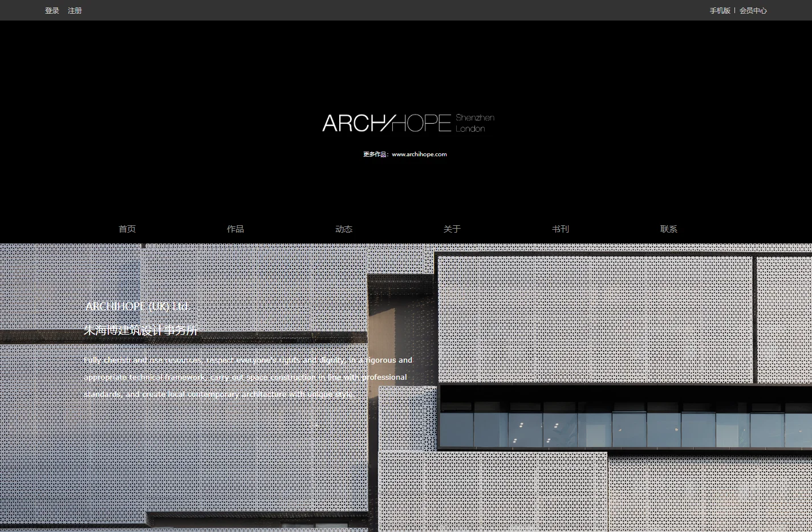
Task: Open the 作品 works menu
Action: point(236,229)
